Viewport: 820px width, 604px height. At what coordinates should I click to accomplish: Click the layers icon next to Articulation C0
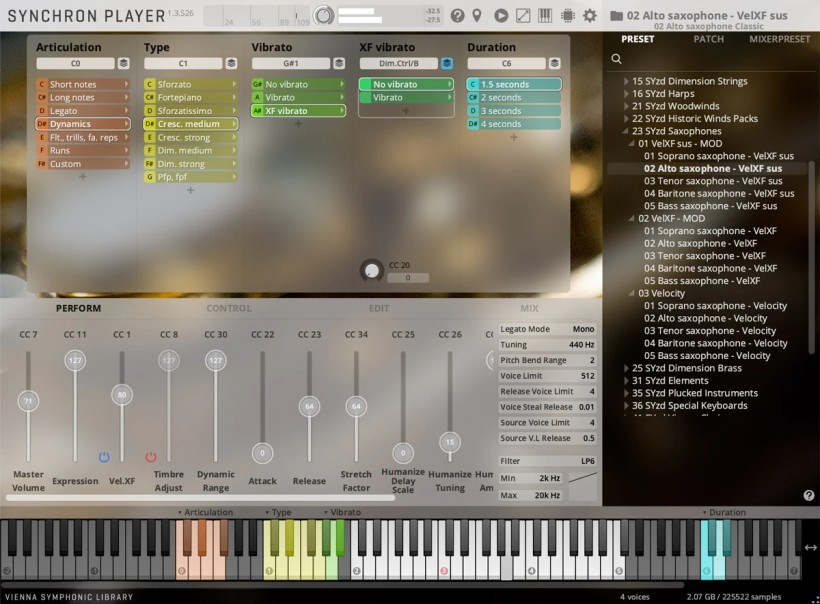coord(123,63)
